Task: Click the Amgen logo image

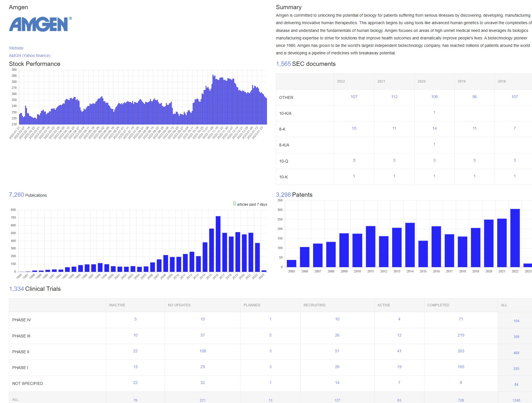Action: point(40,24)
